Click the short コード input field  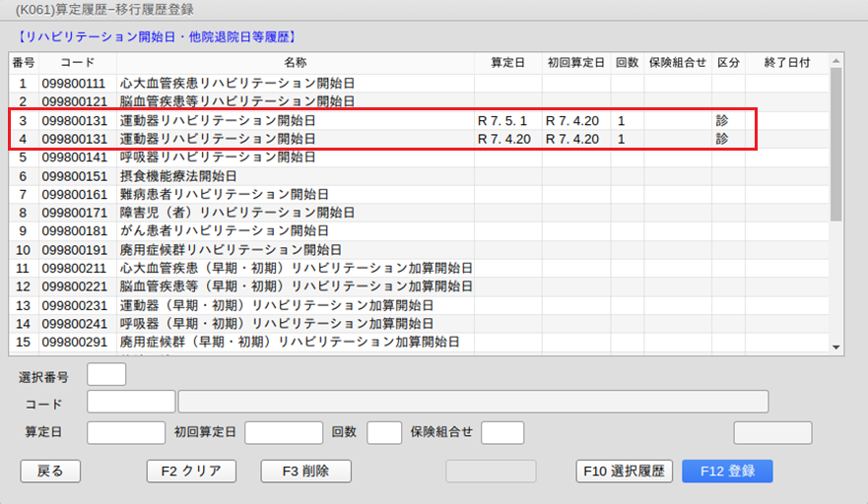point(131,402)
